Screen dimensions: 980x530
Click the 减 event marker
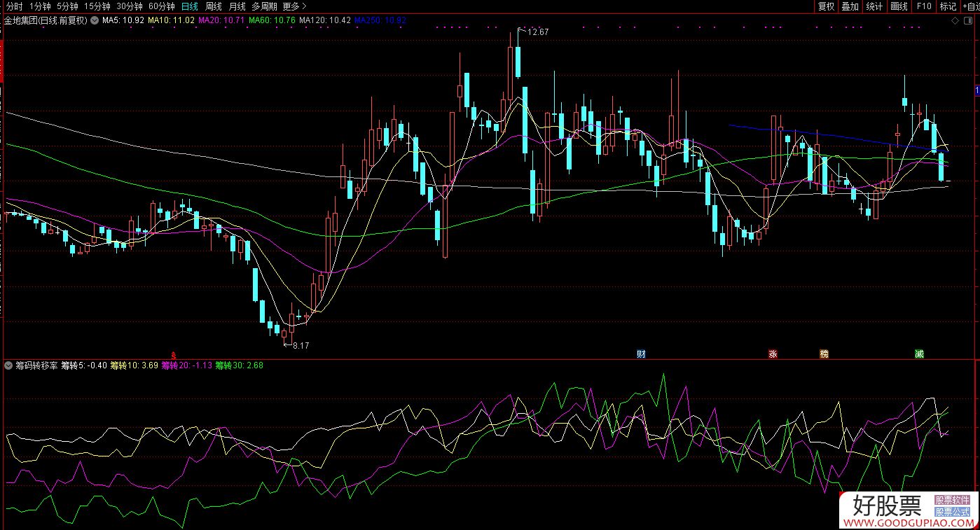coord(919,354)
